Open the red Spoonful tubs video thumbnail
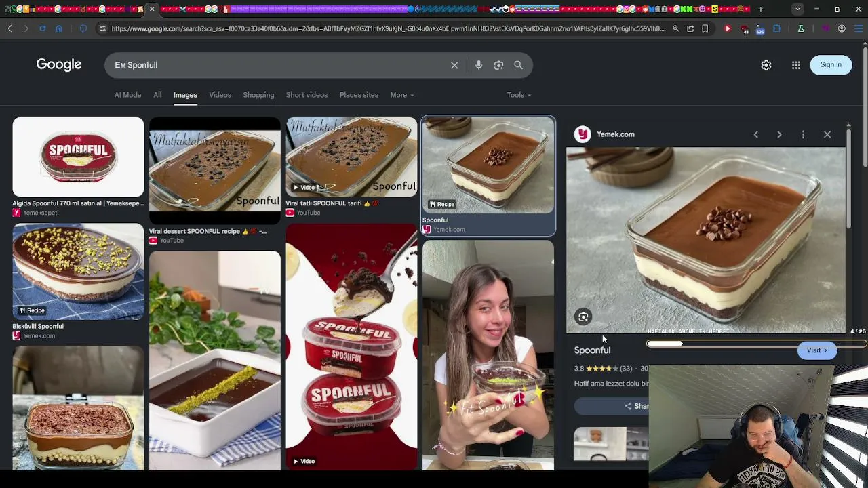This screenshot has width=868, height=488. 351,346
